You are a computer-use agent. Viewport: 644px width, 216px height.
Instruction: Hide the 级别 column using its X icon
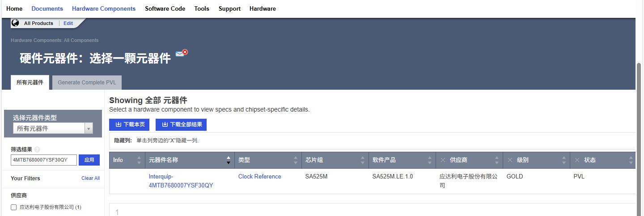510,160
